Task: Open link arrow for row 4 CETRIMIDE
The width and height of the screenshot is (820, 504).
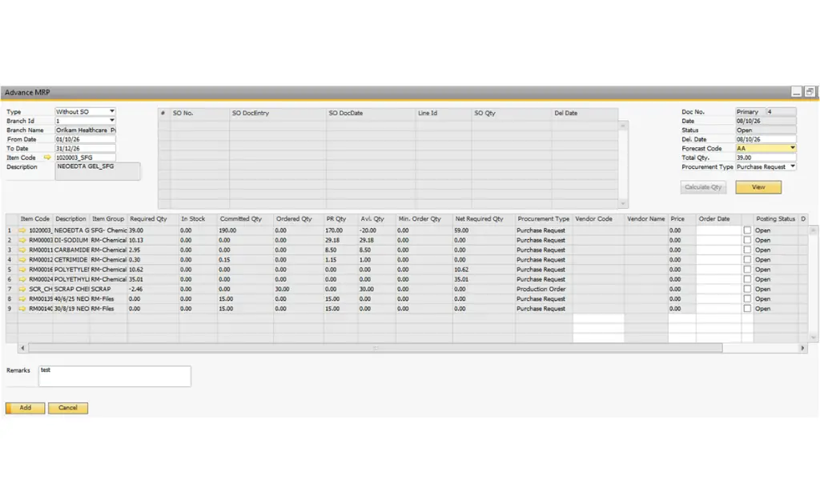Action: coord(22,259)
